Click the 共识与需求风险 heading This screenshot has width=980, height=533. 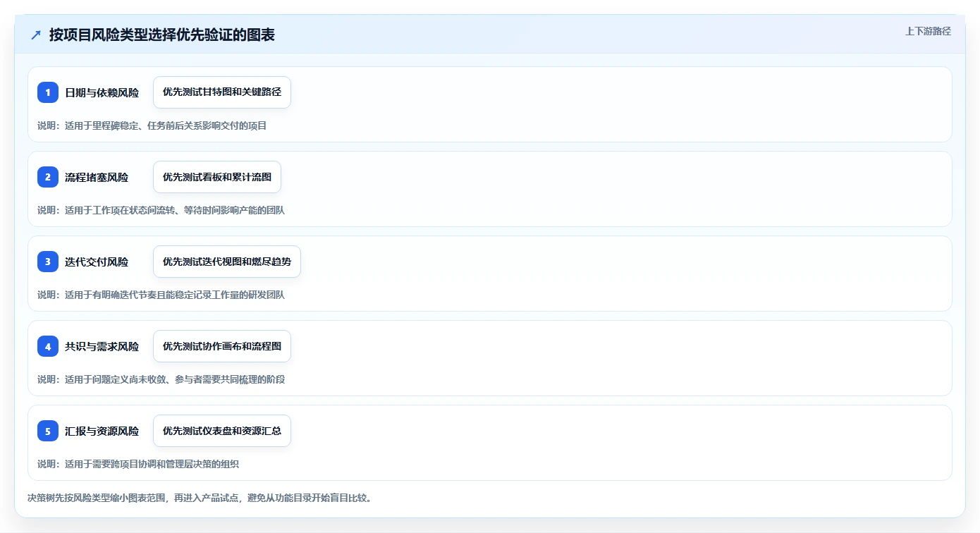102,346
